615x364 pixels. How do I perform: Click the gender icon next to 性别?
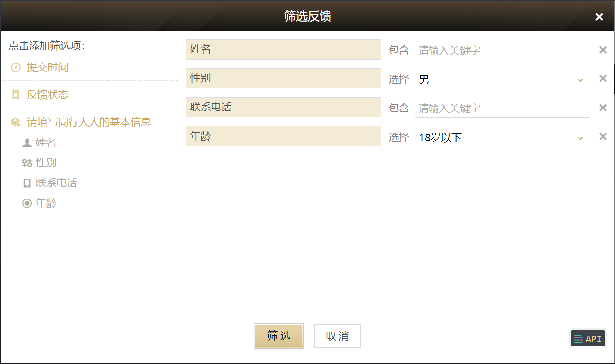27,163
